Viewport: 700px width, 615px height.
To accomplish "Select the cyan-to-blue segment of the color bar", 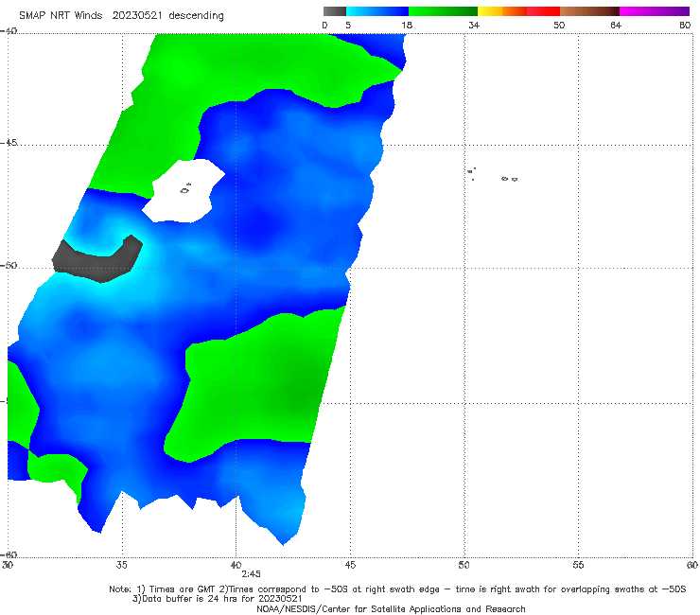I will pos(377,11).
